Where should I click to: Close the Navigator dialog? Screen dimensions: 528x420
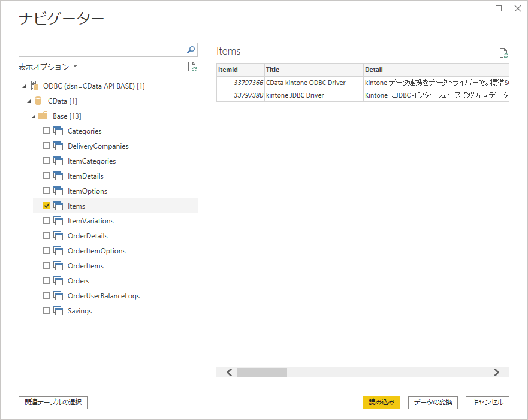click(x=518, y=8)
